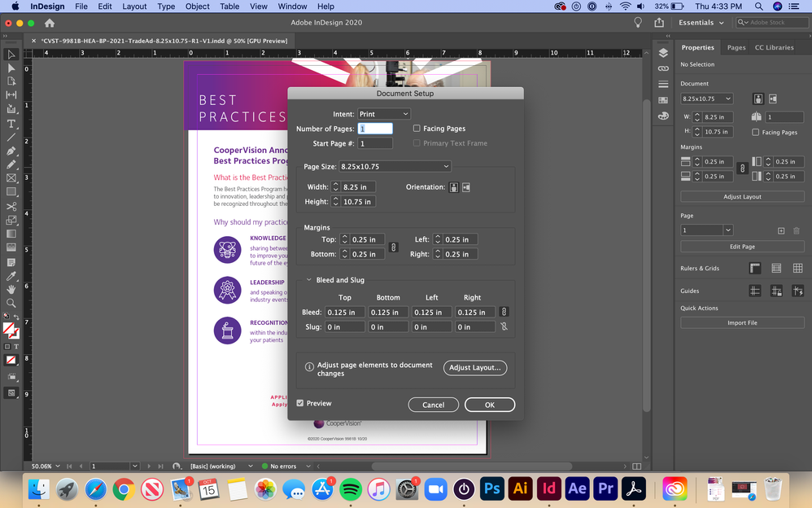
Task: Open the Intent dropdown
Action: click(x=384, y=114)
